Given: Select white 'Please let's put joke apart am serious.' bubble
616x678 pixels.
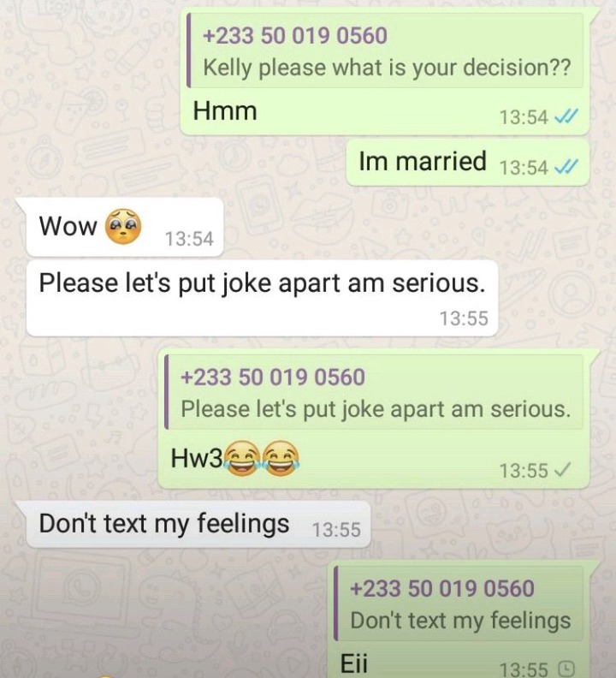Looking at the screenshot, I should click(262, 298).
